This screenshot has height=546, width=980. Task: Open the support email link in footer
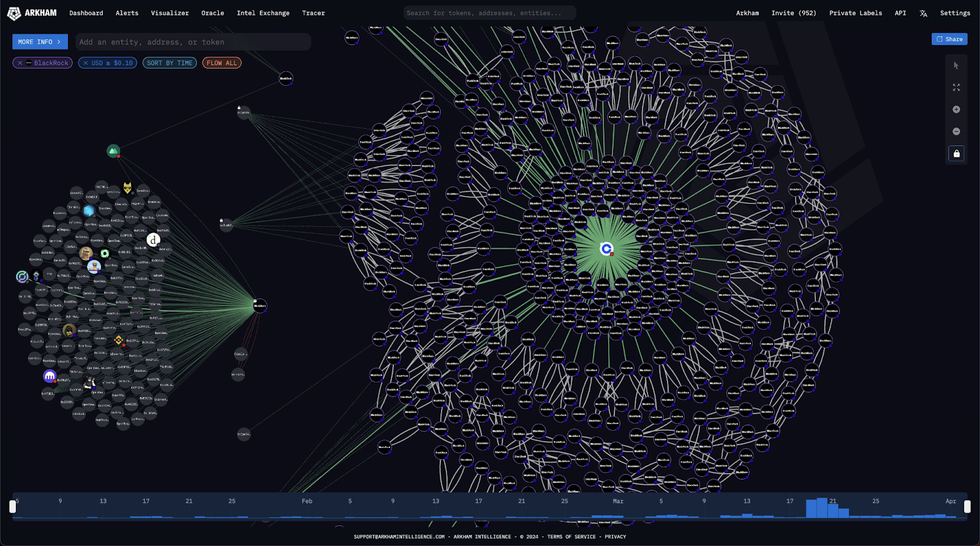399,537
